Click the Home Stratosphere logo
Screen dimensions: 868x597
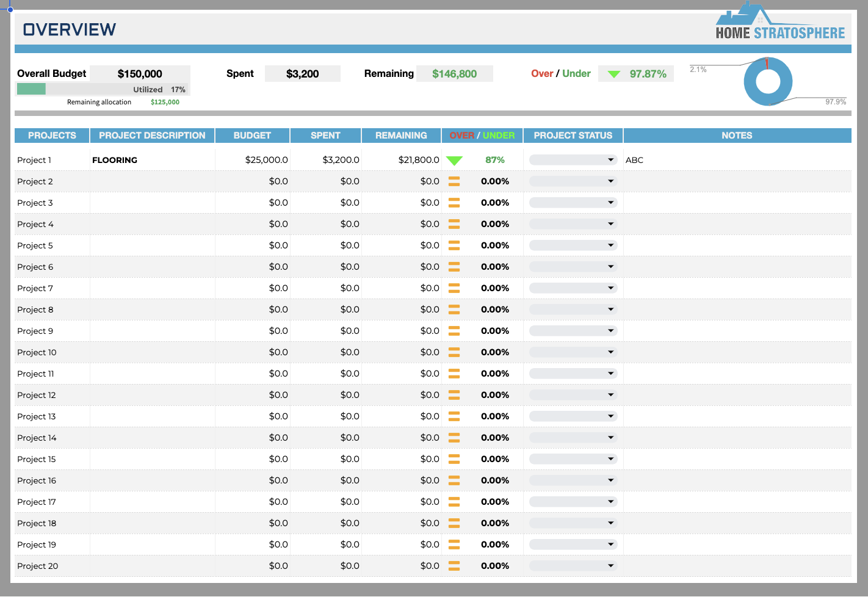pos(780,22)
